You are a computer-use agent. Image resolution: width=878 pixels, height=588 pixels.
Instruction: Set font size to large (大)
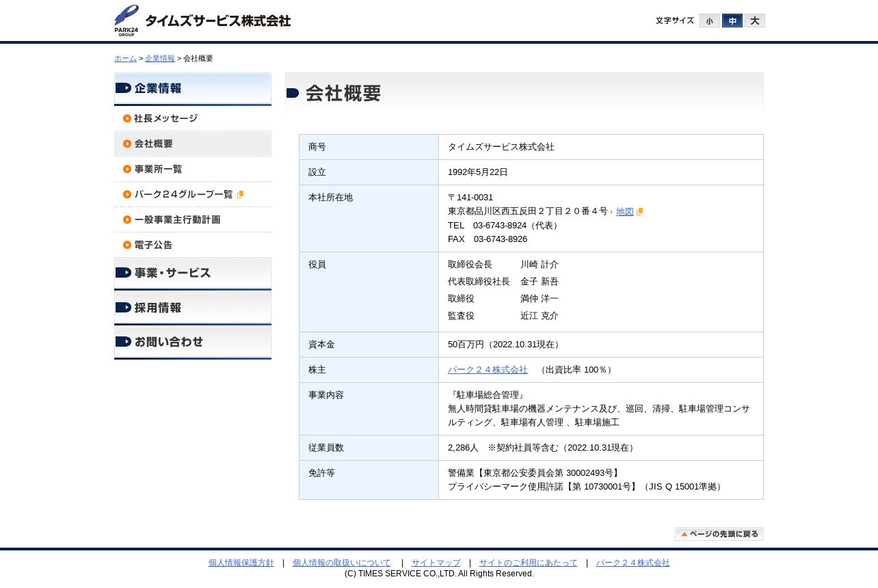(755, 21)
